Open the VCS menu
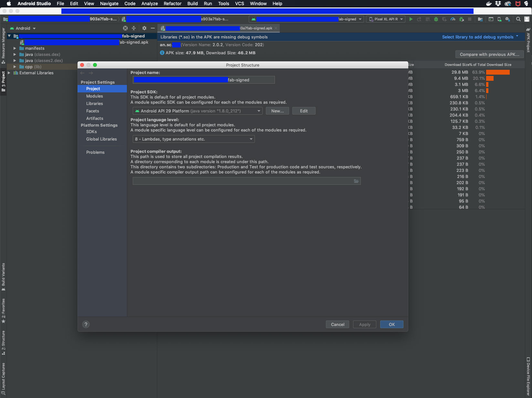Viewport: 532px width, 398px height. point(239,4)
